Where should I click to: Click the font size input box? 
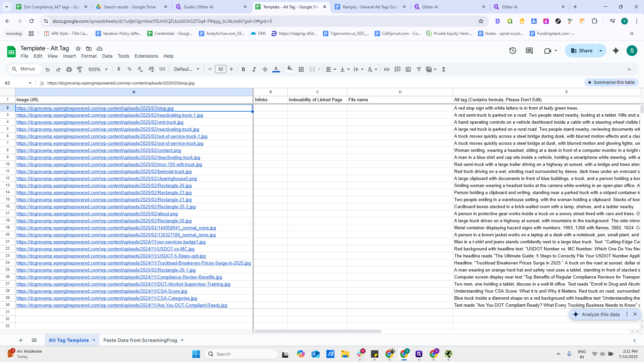[220, 69]
